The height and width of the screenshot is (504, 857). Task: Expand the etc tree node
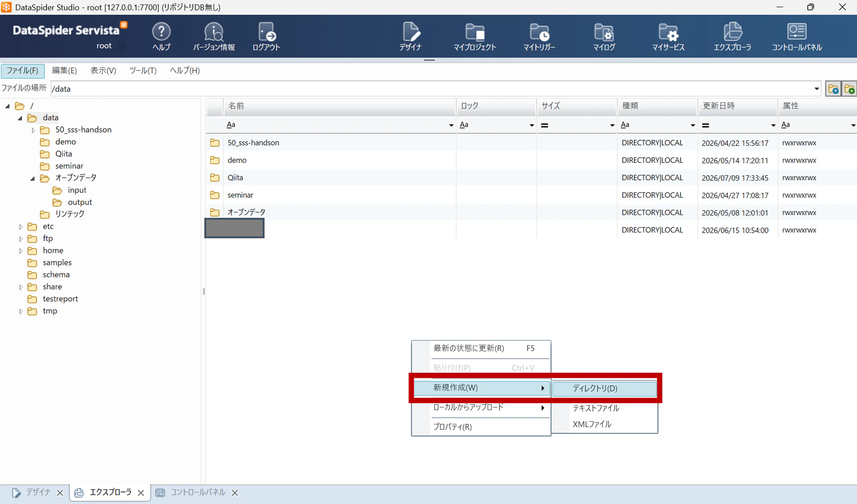pos(21,227)
